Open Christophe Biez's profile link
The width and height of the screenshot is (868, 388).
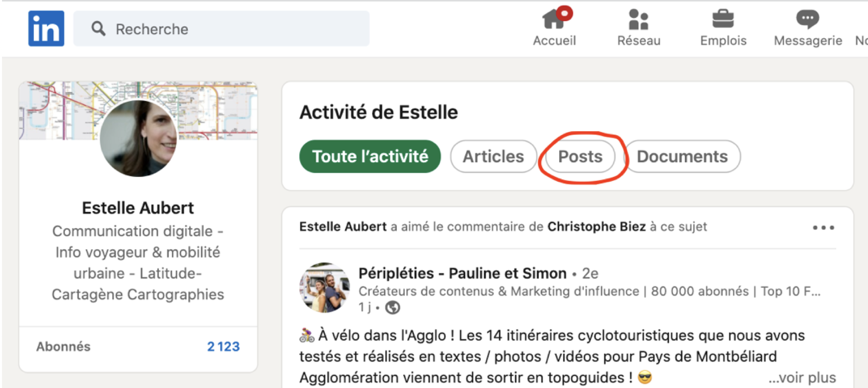coord(596,227)
